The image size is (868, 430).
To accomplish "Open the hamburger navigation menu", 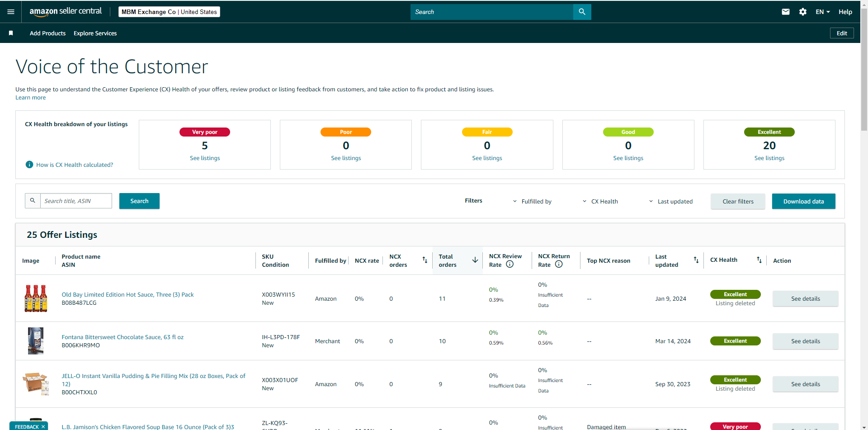I will tap(11, 12).
